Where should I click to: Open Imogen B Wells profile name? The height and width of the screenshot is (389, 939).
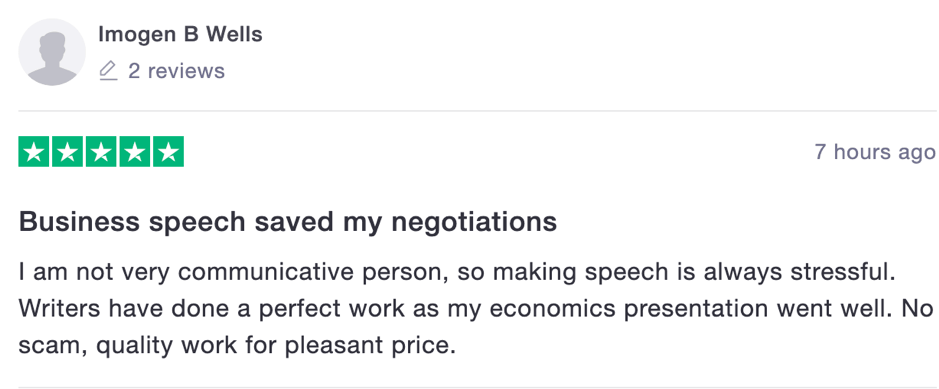[180, 35]
